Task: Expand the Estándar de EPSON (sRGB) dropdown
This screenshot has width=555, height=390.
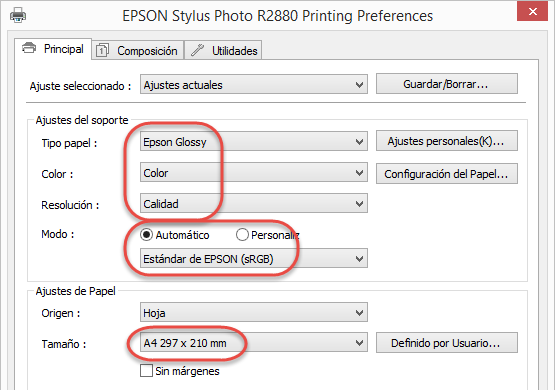Action: coord(254,258)
